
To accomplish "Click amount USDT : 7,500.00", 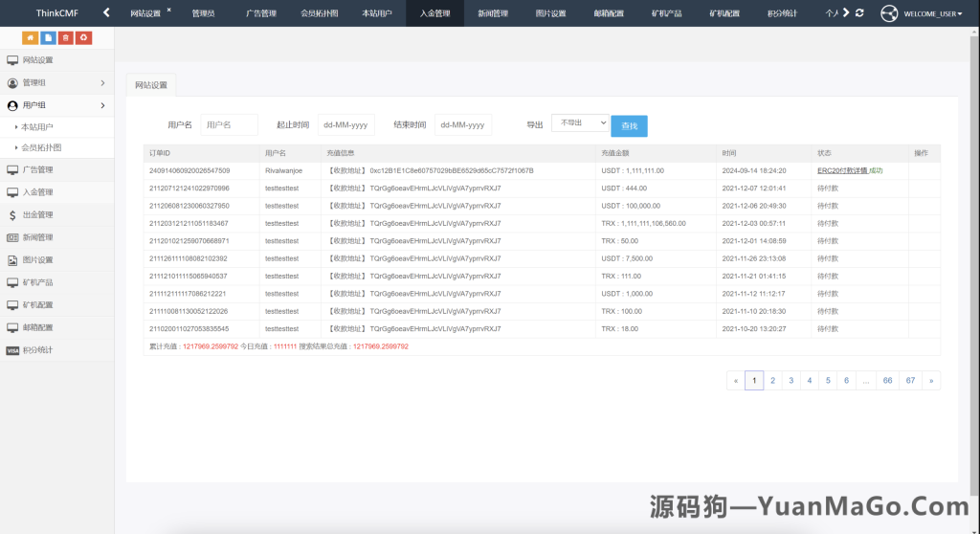I will click(x=627, y=258).
